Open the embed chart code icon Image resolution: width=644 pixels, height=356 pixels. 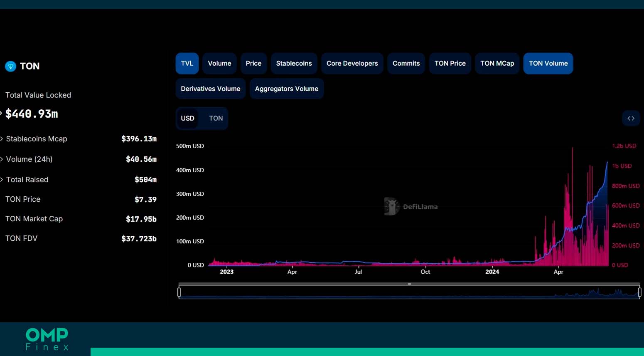pyautogui.click(x=631, y=119)
